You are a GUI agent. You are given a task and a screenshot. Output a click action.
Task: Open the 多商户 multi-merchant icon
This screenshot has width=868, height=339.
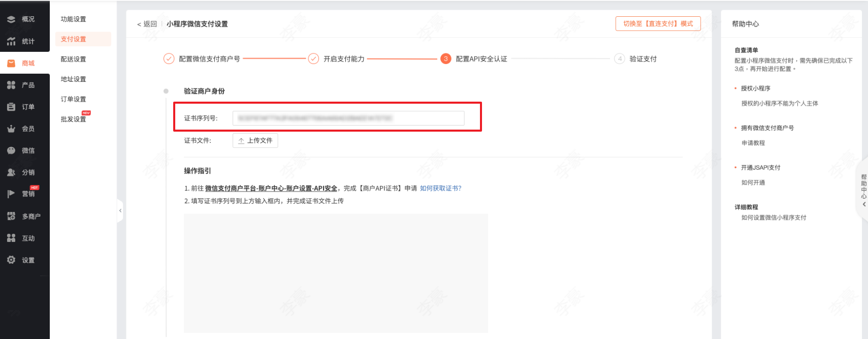pos(11,217)
